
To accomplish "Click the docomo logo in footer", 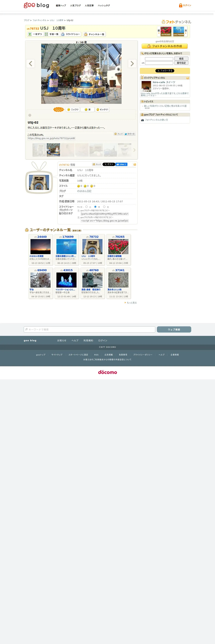I will pyautogui.click(x=107, y=372).
